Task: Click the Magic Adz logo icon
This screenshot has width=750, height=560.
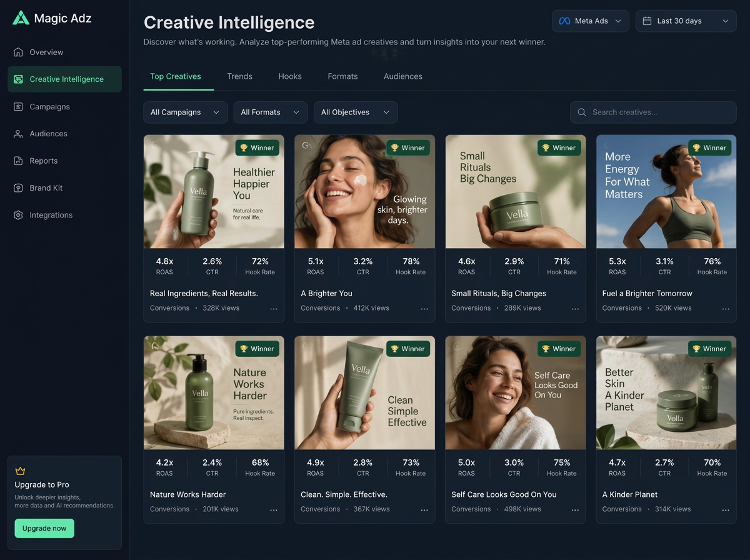Action: pyautogui.click(x=21, y=17)
